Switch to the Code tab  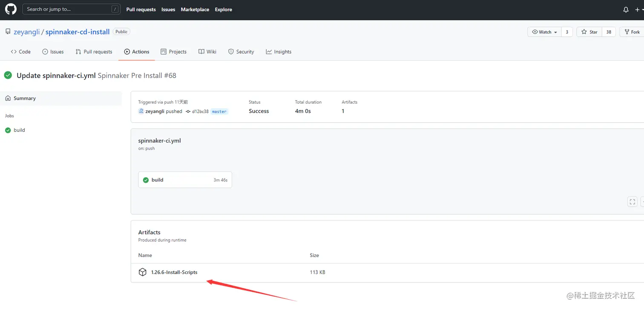[21, 52]
